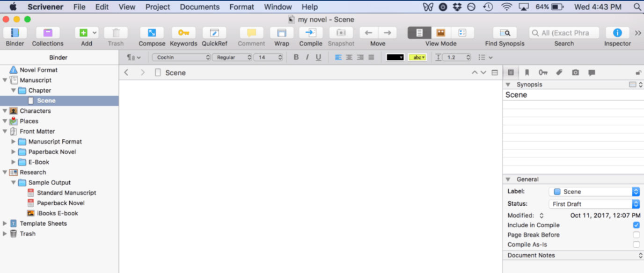
Task: Show the Snapshots tab in the Inspector
Action: point(575,72)
